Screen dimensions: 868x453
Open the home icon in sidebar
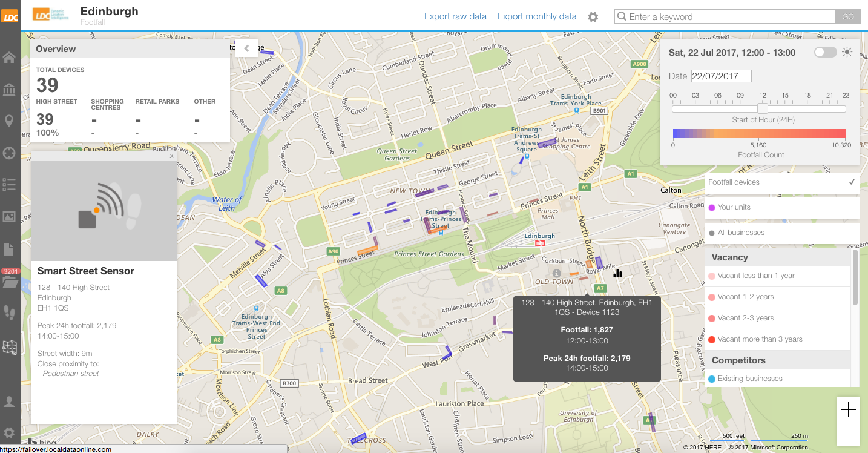click(9, 58)
